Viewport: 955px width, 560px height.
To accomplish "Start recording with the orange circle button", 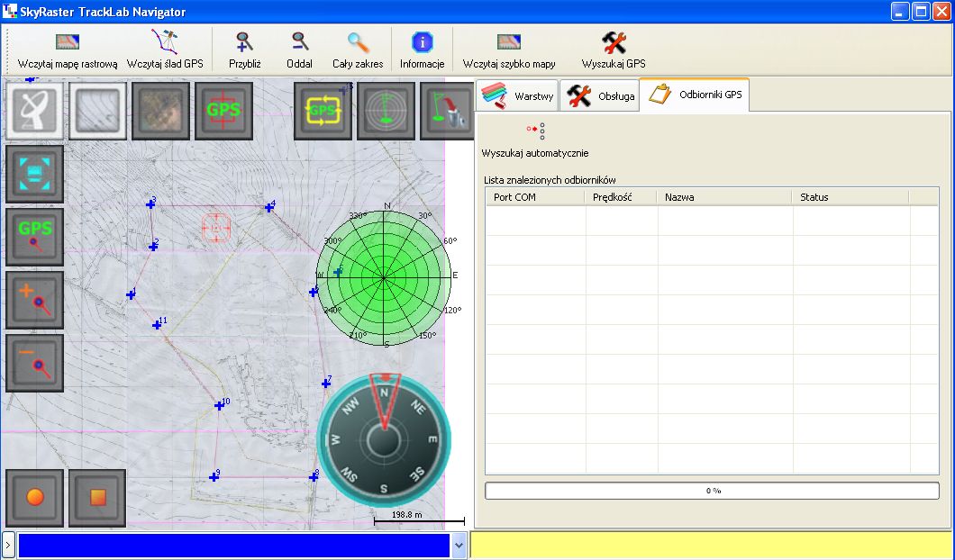I will pos(35,497).
